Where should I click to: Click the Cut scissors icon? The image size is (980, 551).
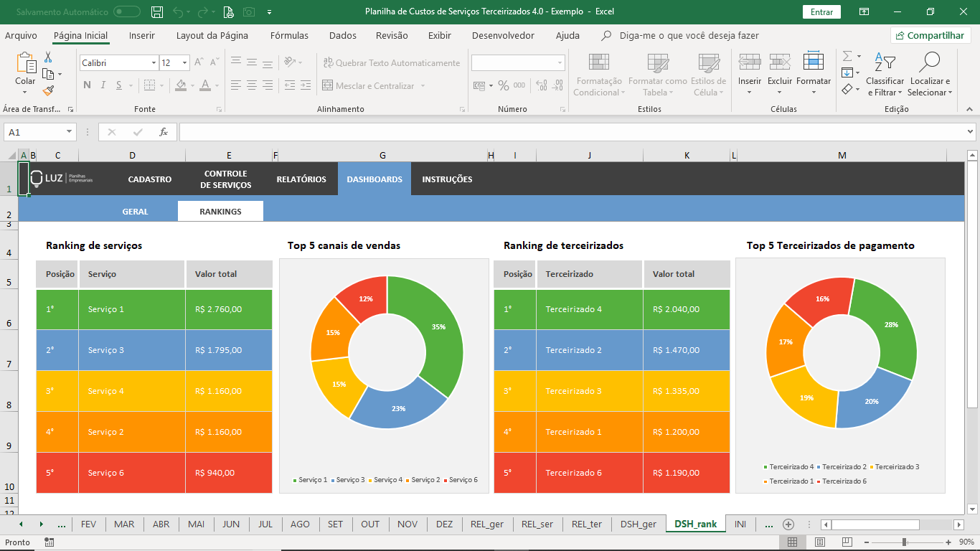click(x=48, y=57)
